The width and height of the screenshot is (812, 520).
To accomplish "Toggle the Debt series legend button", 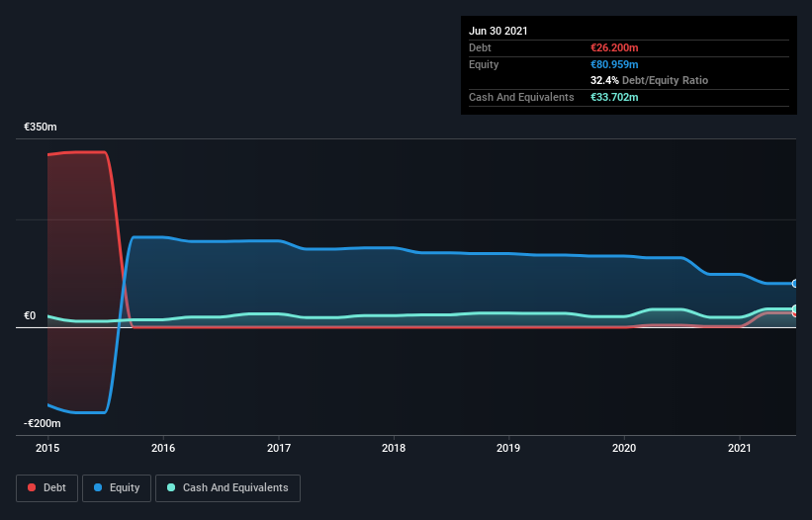I will 47,488.
